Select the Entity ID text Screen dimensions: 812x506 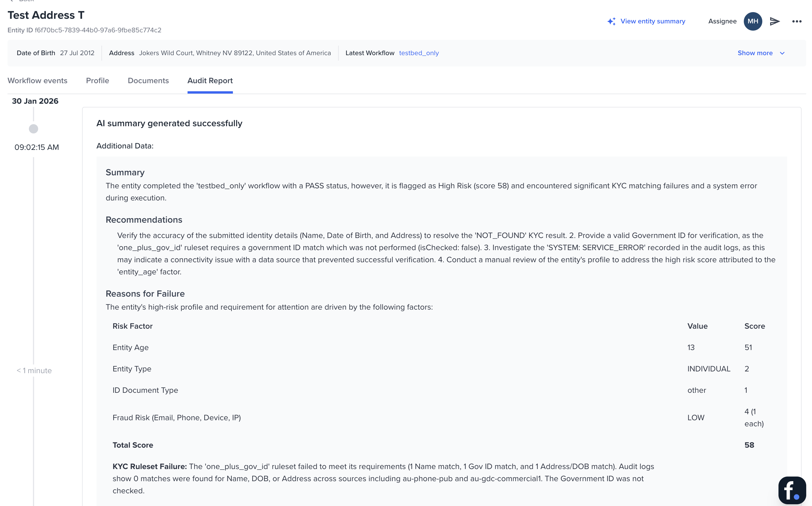tap(84, 30)
